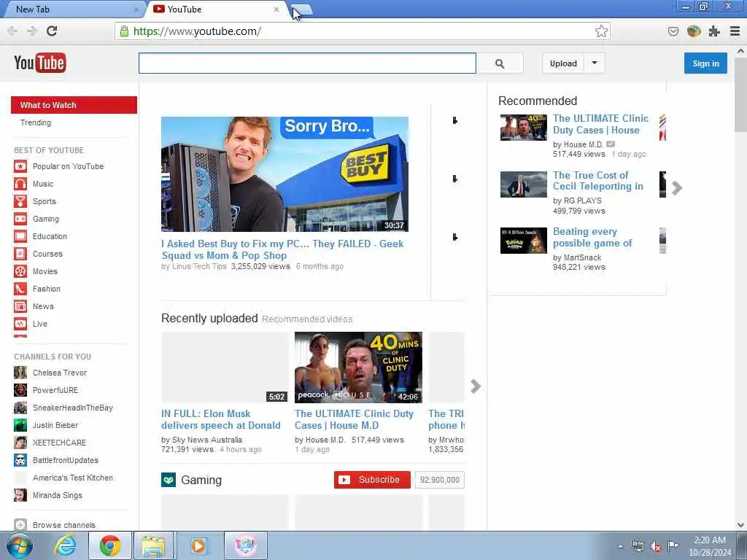
Task: Open Windows Start button
Action: [20, 545]
